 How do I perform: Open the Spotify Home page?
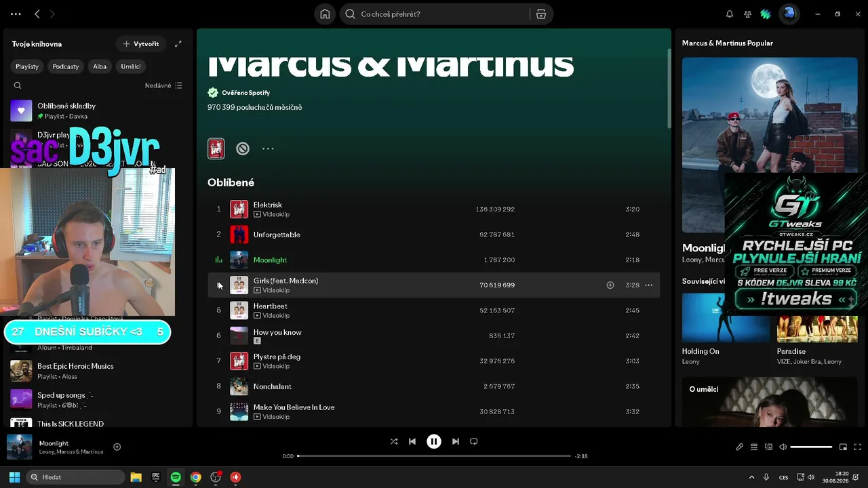pos(325,14)
